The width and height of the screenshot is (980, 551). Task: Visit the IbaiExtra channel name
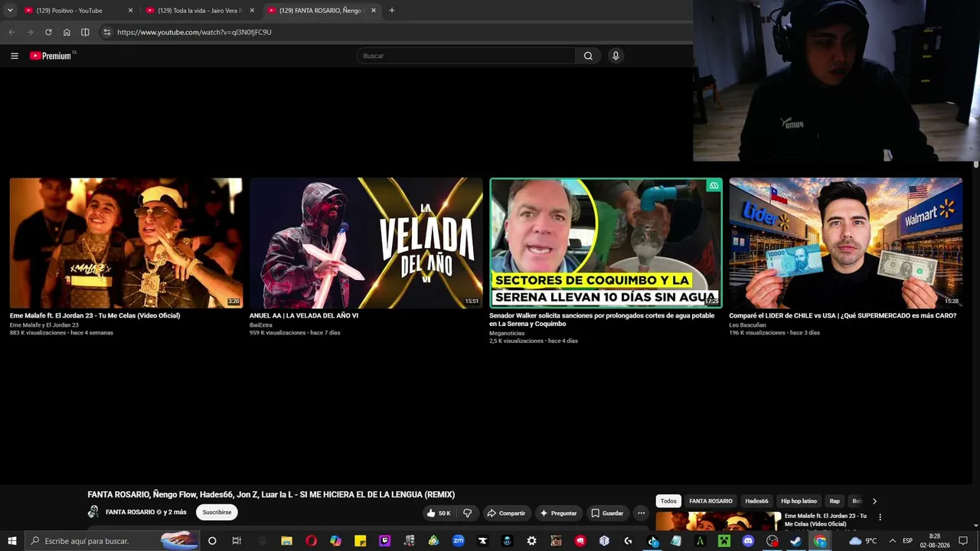pos(261,325)
